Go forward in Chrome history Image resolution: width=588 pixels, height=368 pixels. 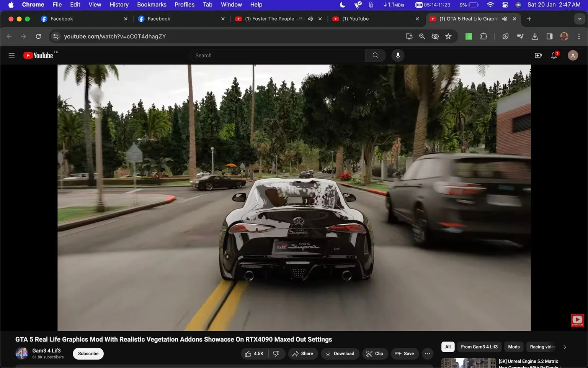point(24,36)
